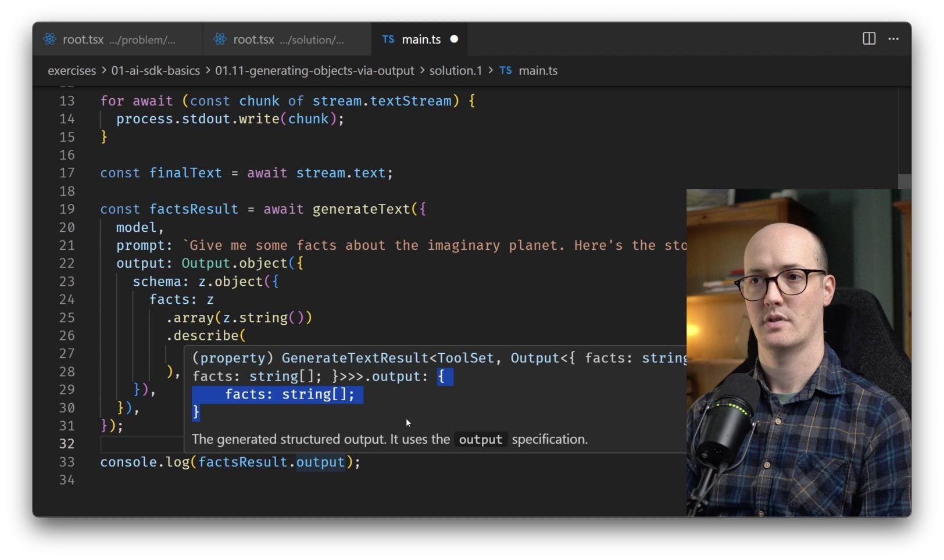The width and height of the screenshot is (944, 560).
Task: Click the highlighted facts: string[] in the hover tooltip
Action: pos(289,394)
